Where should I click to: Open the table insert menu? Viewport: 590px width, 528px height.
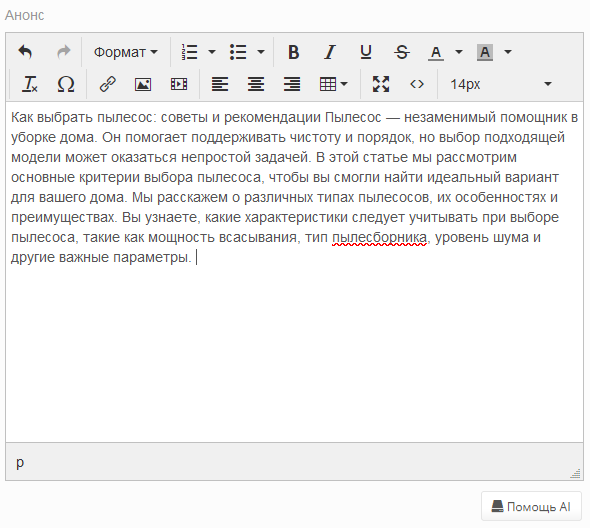[333, 84]
